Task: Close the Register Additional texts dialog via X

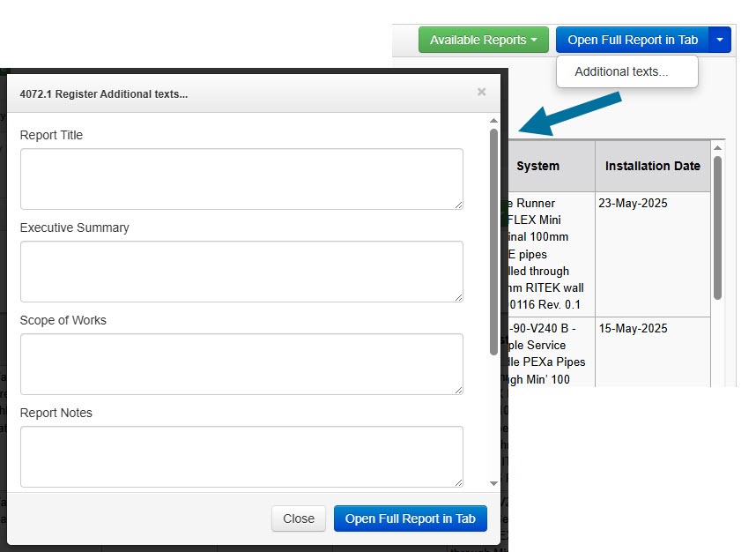Action: (x=481, y=92)
